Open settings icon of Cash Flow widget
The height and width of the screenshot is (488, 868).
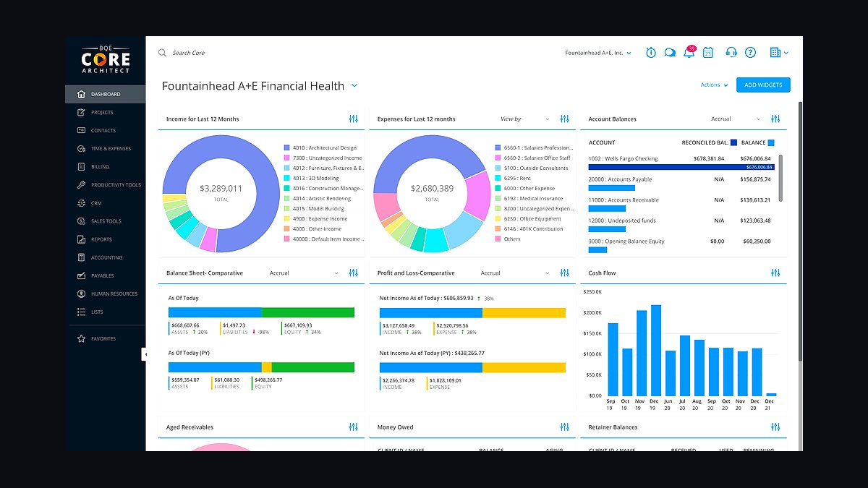click(775, 273)
